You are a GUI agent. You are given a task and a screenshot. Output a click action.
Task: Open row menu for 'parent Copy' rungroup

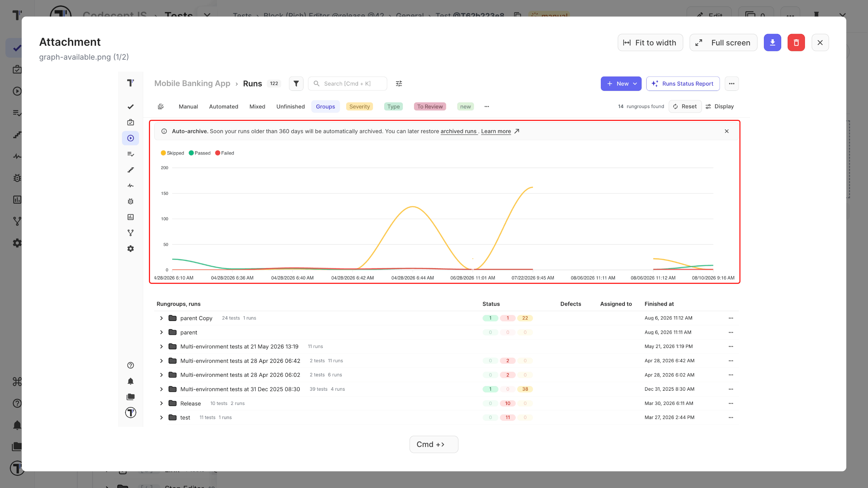pyautogui.click(x=731, y=318)
